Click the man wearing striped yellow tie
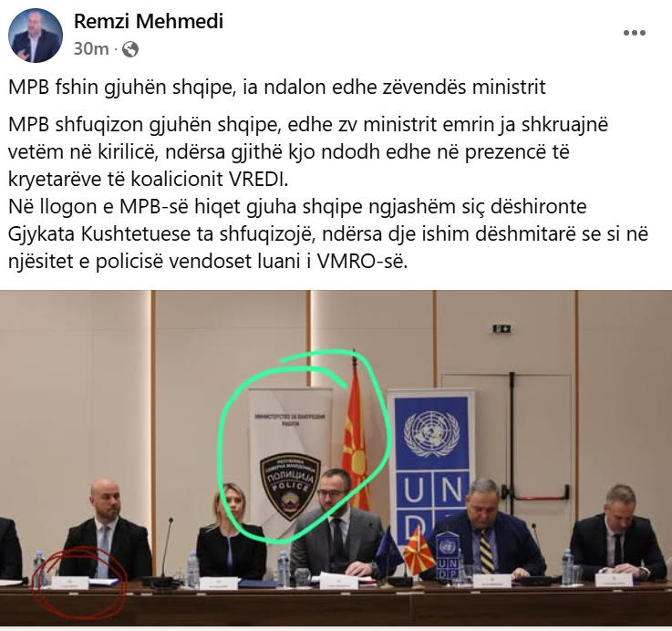Image resolution: width=672 pixels, height=631 pixels. pos(487,530)
